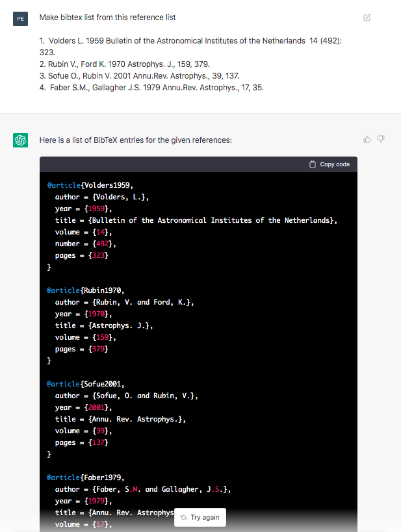Click the 'number = {492}' line
The image size is (401, 532).
click(x=86, y=244)
